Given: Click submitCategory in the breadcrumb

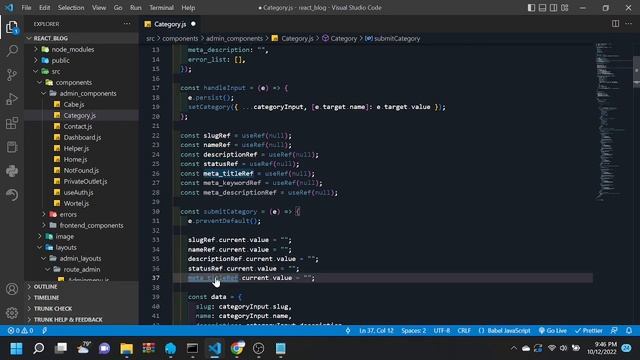Looking at the screenshot, I should (397, 38).
